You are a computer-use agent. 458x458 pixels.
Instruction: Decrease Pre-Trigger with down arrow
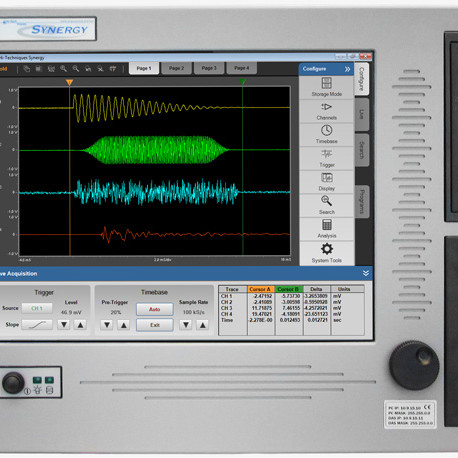(x=107, y=325)
